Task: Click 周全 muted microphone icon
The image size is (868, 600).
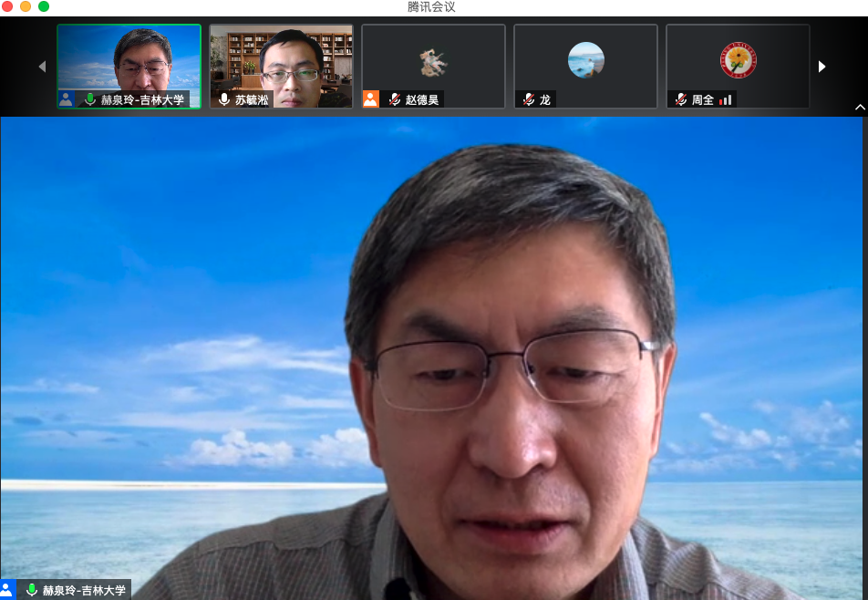Action: pyautogui.click(x=681, y=99)
